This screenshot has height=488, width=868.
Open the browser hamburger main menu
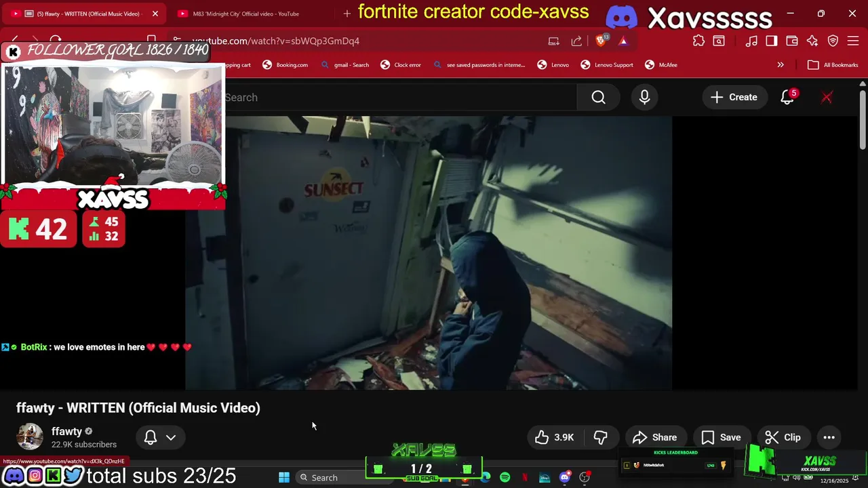coord(853,41)
